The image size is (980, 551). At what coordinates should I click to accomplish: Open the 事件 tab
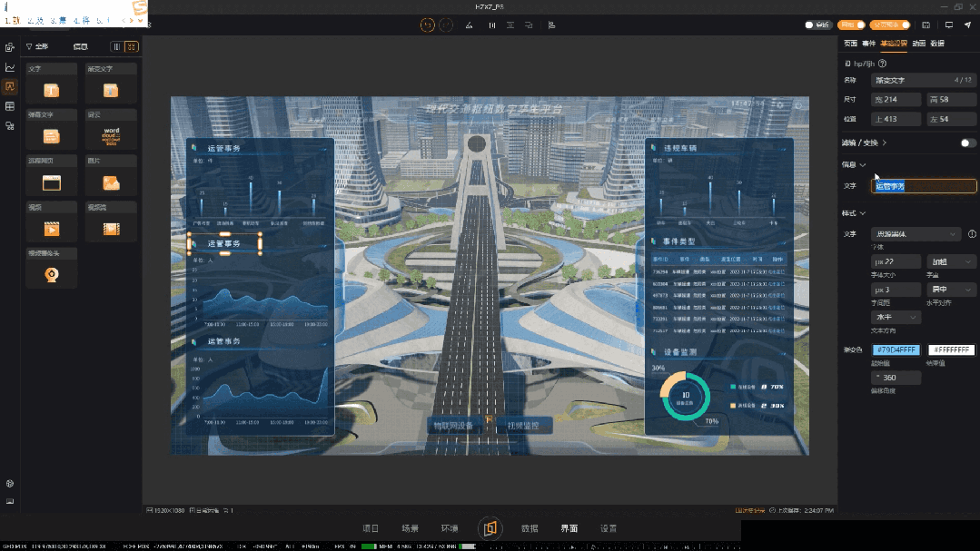pos(869,43)
